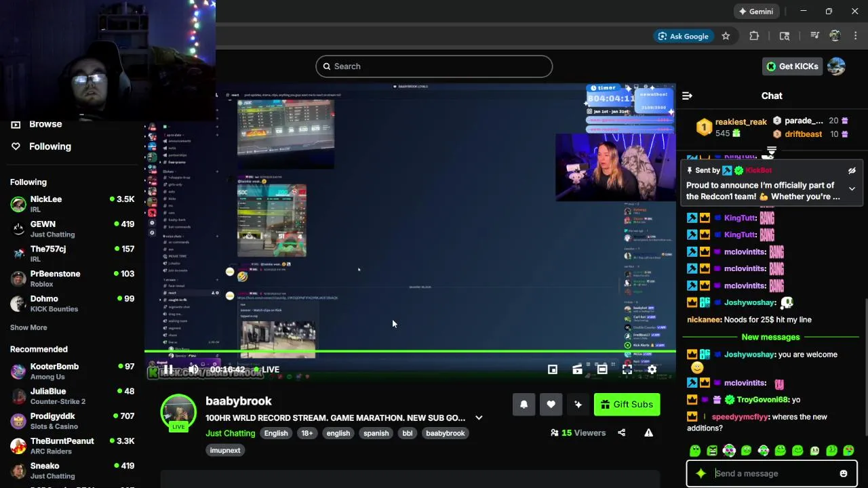
Task: Click the New messages divider
Action: [770, 337]
